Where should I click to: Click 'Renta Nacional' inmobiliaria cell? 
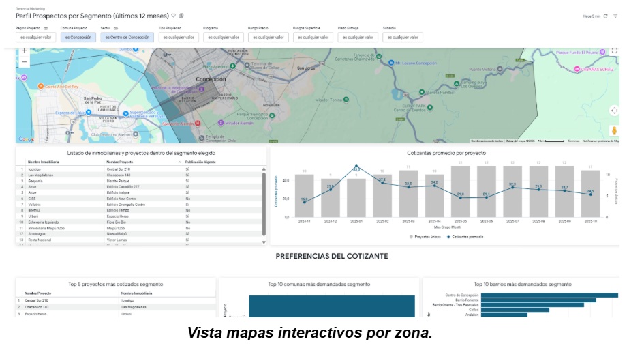(x=40, y=240)
